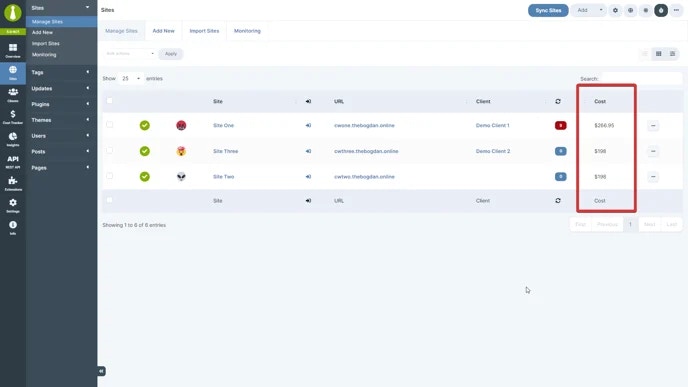Open the Site One link
Viewport: 688px width, 387px height.
pyautogui.click(x=223, y=125)
